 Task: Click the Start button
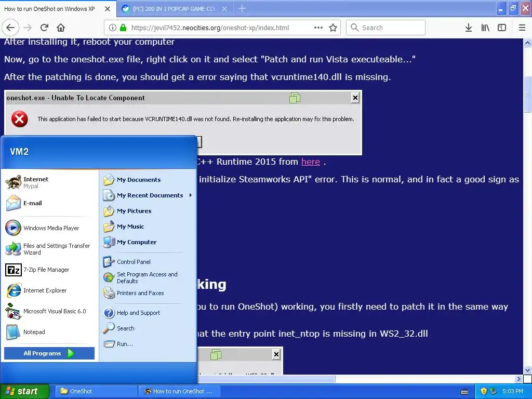pyautogui.click(x=25, y=391)
